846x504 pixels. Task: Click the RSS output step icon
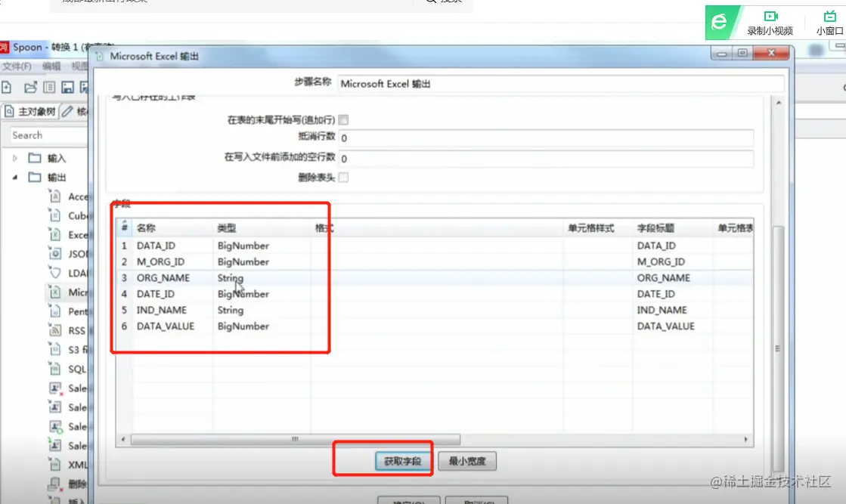tap(54, 330)
